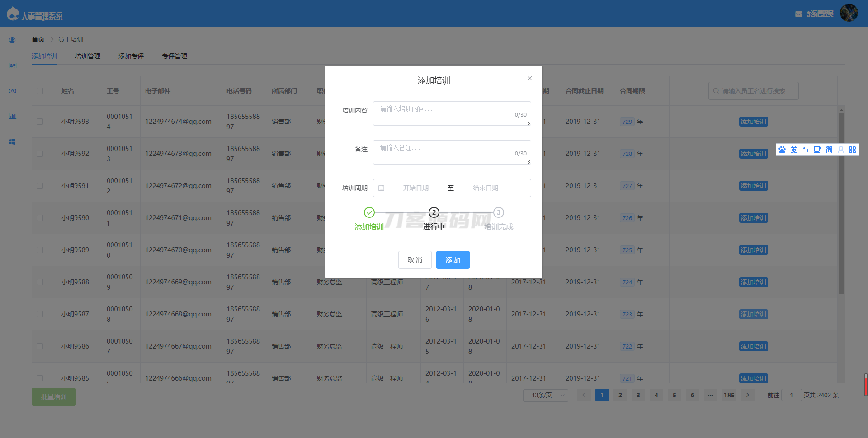The height and width of the screenshot is (438, 868).
Task: Click the Windows grid icon in sidebar
Action: [x=12, y=142]
